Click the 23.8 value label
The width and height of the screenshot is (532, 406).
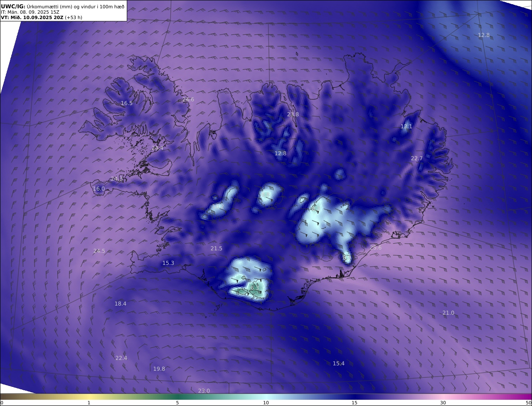click(x=293, y=114)
